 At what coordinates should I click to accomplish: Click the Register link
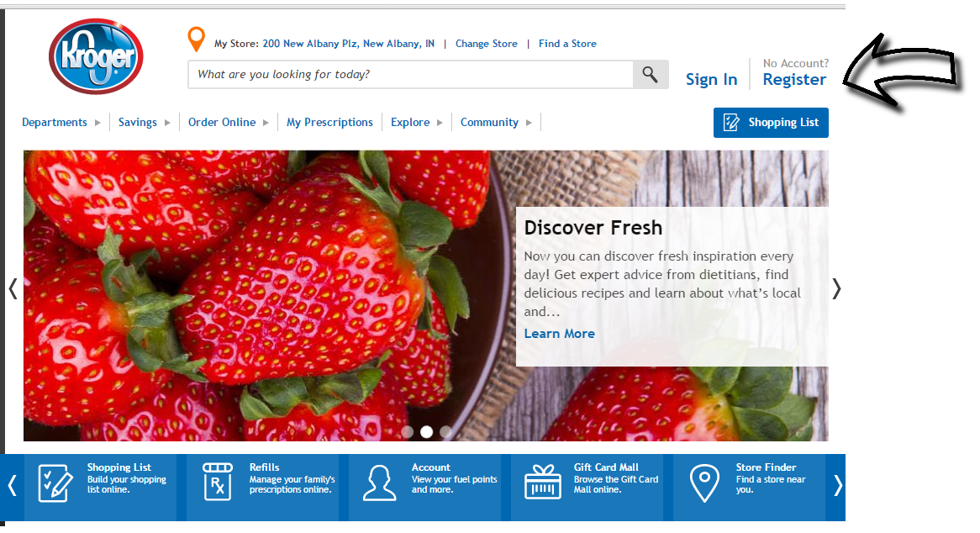click(794, 79)
